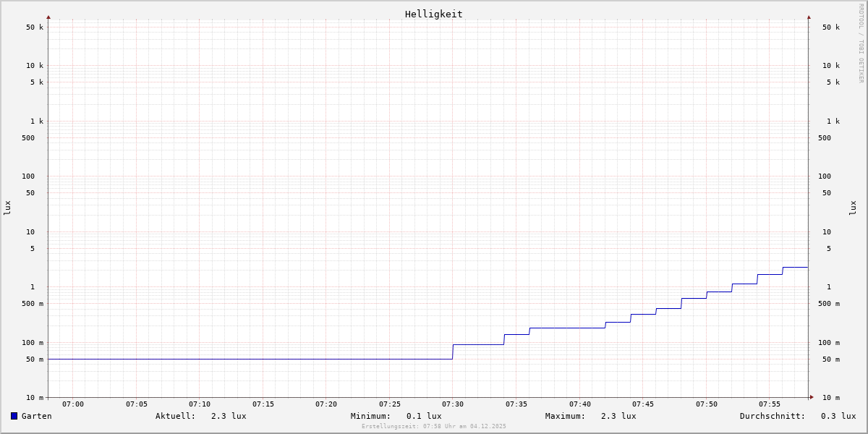Click the 07:45 time axis label
This screenshot has width=868, height=434.
[x=643, y=404]
